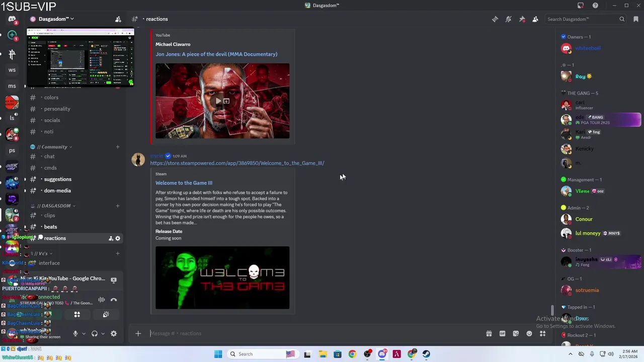Open member sotruemia profile
Image resolution: width=644 pixels, height=362 pixels.
click(587, 290)
